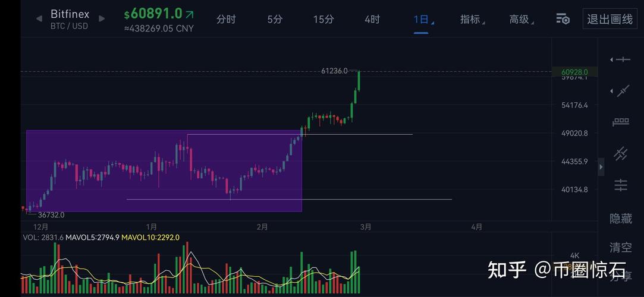Switch to the 分时 chart tab
Screen dimensions: 644x297
click(226, 20)
